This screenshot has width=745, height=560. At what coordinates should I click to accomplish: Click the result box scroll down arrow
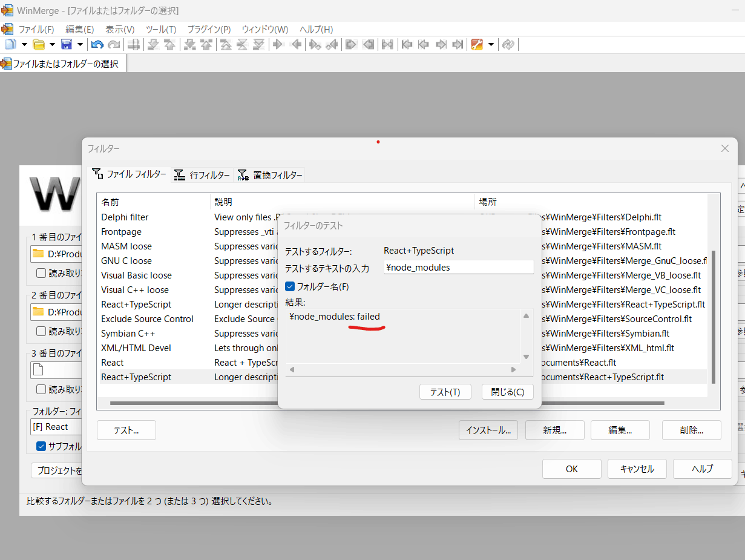(x=526, y=357)
